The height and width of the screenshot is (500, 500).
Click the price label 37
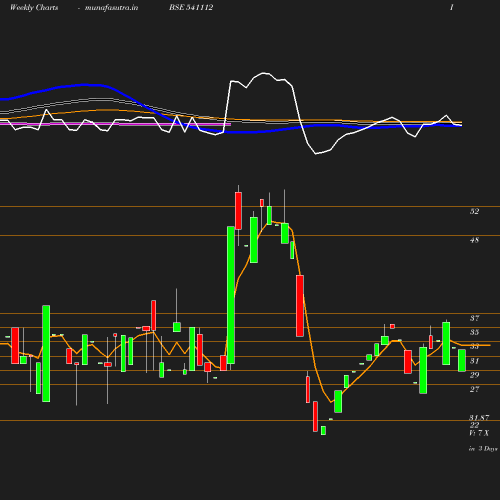point(474,318)
